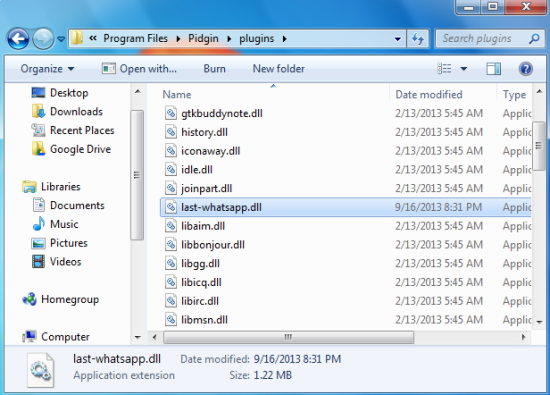The width and height of the screenshot is (550, 395).
Task: Click the Pidgin breadcrumb segment
Action: (203, 38)
